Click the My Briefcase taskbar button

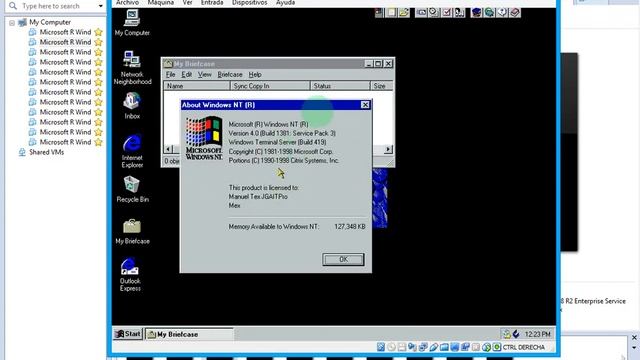(x=189, y=334)
